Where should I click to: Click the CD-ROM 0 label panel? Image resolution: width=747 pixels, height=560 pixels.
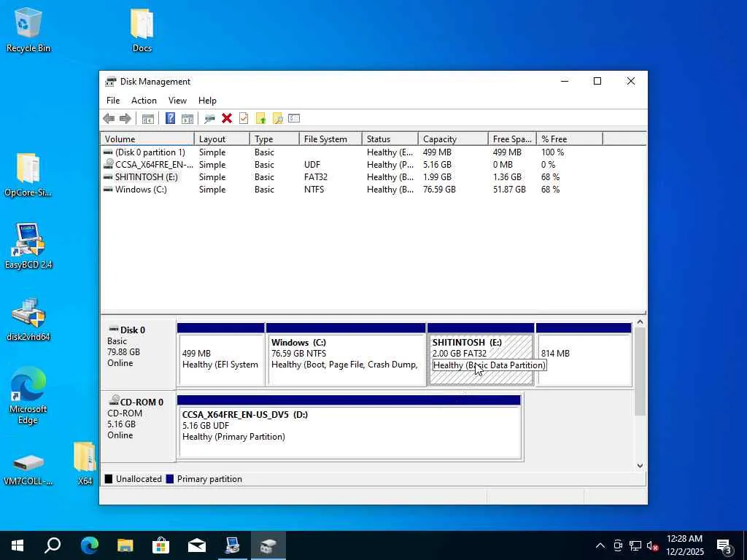pyautogui.click(x=138, y=426)
